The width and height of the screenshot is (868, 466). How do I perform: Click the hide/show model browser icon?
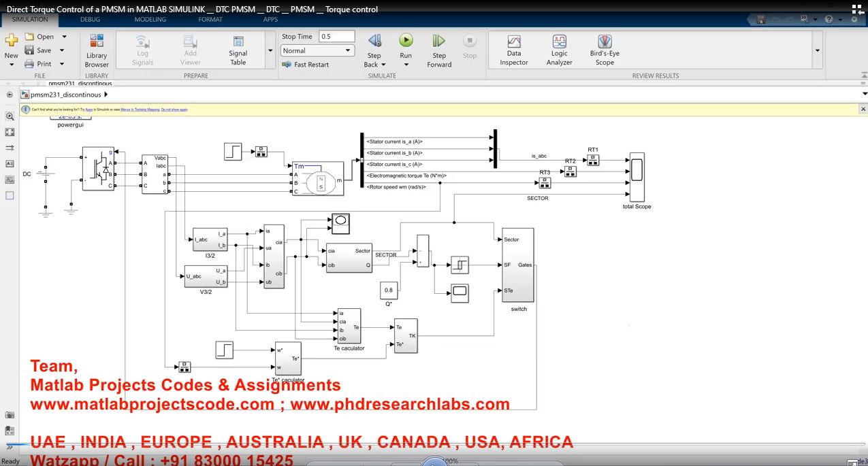(x=10, y=431)
